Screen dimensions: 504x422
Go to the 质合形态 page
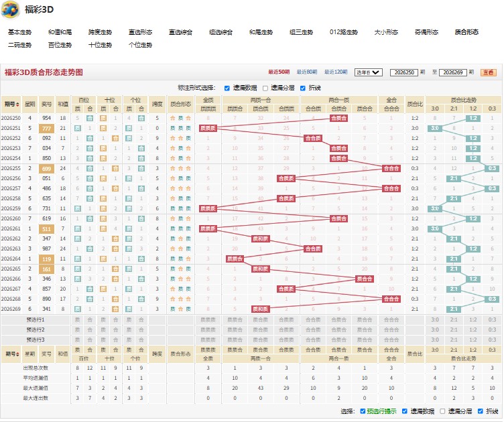tap(466, 32)
